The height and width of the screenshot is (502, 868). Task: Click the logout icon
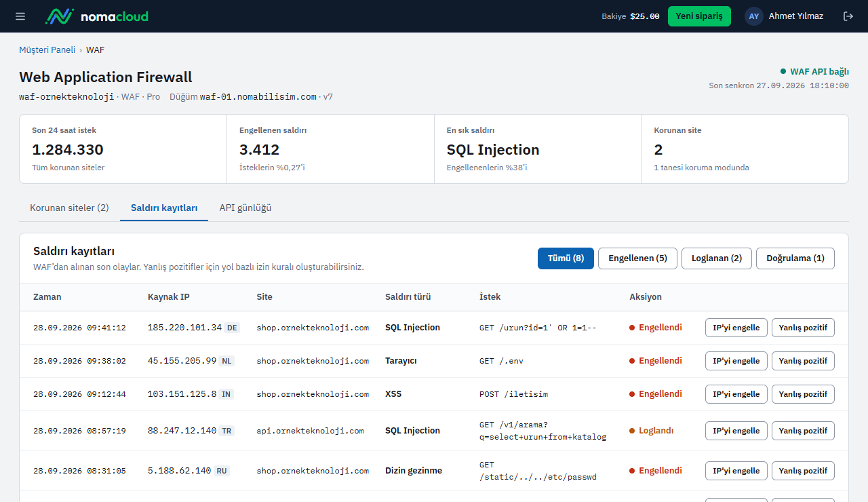(x=848, y=16)
